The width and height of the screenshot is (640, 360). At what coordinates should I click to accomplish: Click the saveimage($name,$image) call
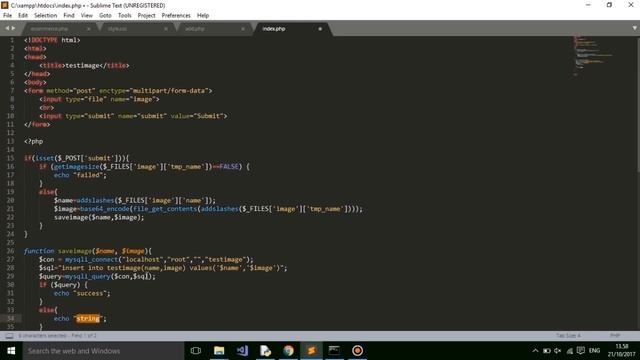tap(99, 217)
